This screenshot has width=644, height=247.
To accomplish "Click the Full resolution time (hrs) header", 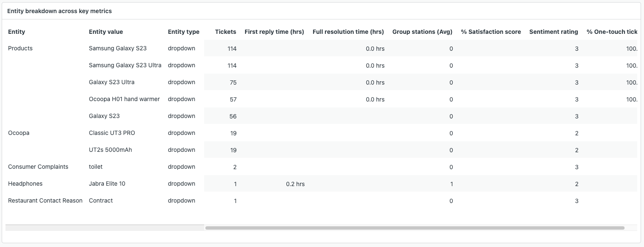I will click(348, 32).
